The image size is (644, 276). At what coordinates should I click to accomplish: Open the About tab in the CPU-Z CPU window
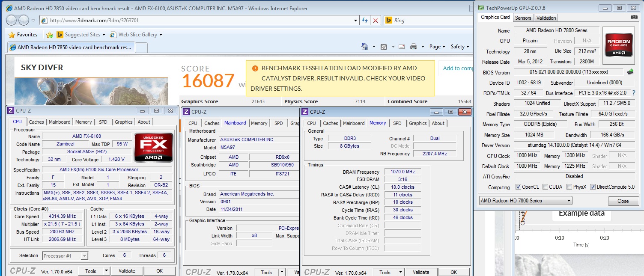tap(144, 122)
